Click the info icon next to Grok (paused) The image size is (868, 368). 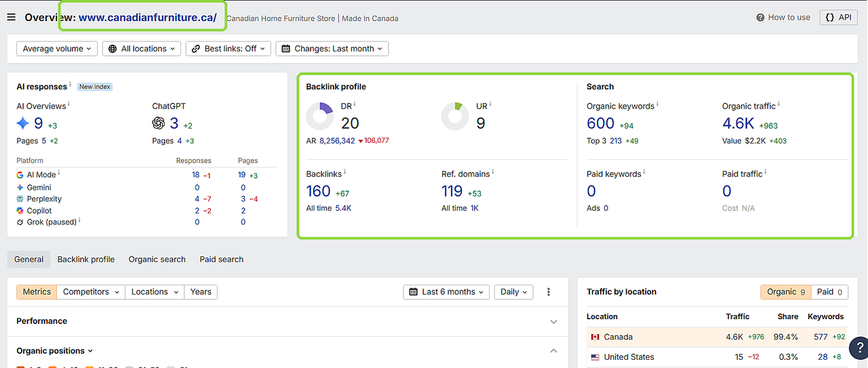(x=79, y=220)
